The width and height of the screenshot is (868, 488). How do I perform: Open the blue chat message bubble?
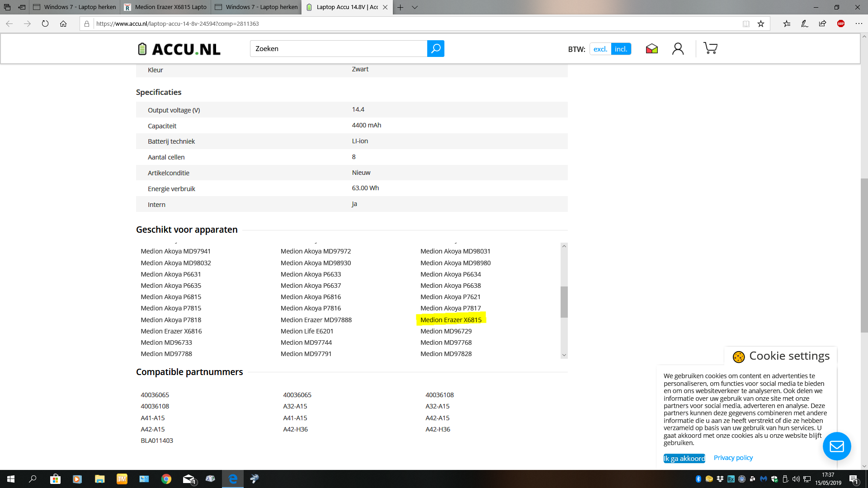(837, 446)
